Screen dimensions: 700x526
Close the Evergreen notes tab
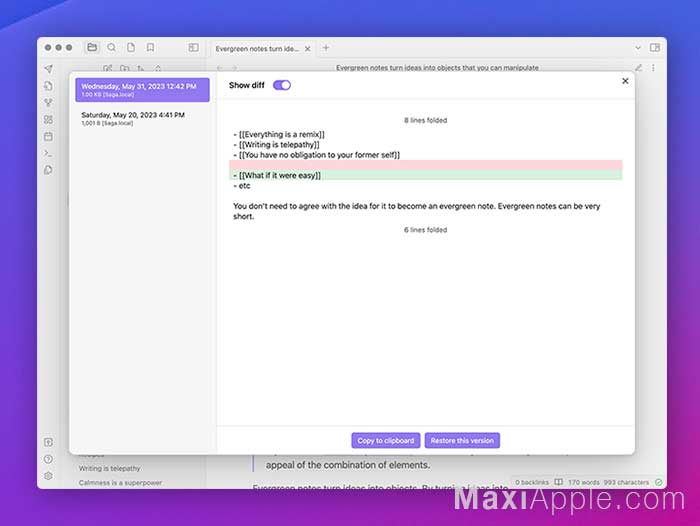point(308,49)
